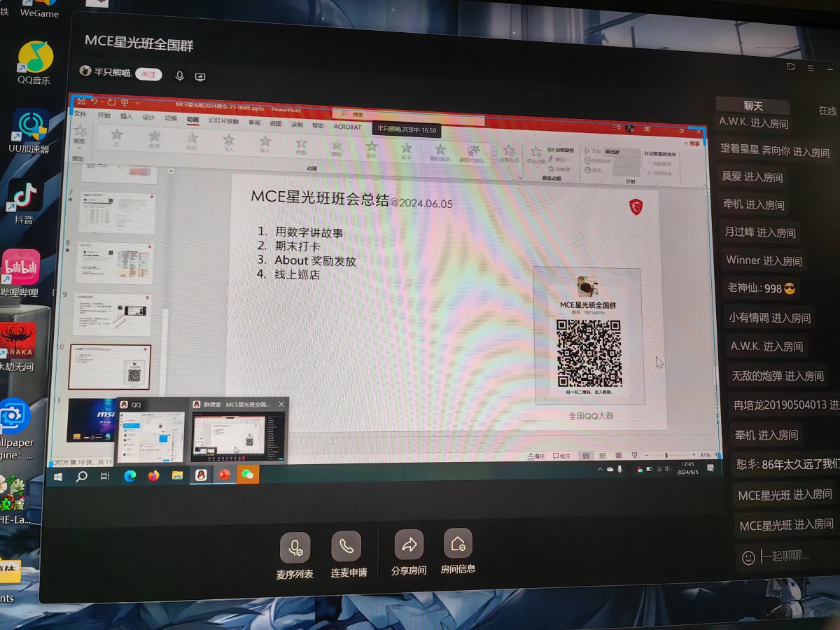Open the WeGame desktop shortcut
840x630 pixels.
click(40, 9)
